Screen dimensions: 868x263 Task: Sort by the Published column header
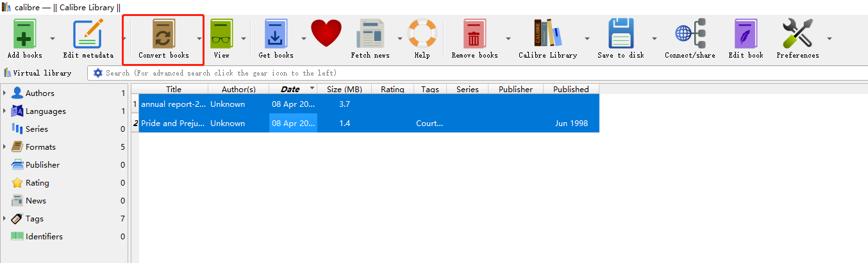(571, 89)
